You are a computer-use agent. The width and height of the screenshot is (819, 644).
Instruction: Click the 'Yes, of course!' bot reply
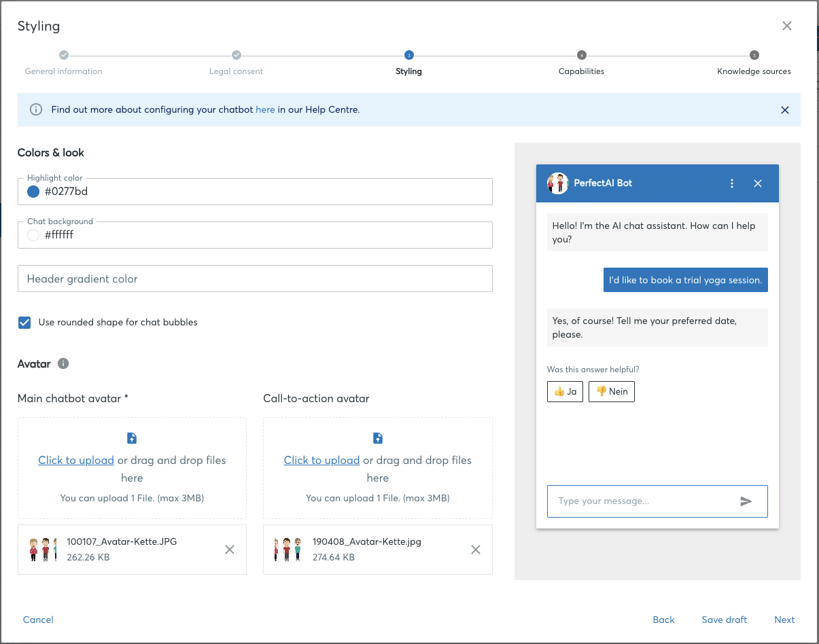click(657, 327)
